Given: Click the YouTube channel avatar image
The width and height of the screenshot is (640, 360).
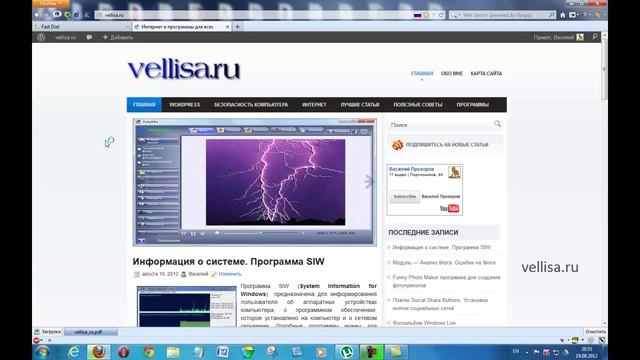Looking at the screenshot, I should pos(454,172).
